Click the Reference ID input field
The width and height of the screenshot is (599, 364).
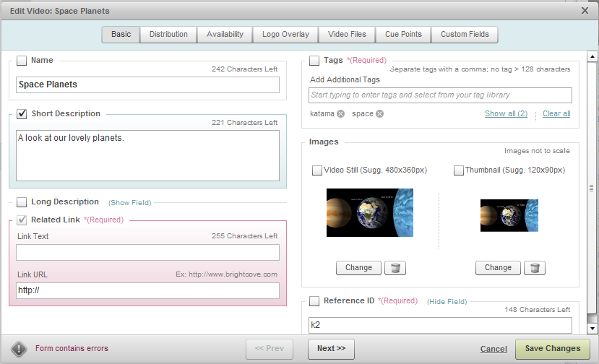pos(440,326)
